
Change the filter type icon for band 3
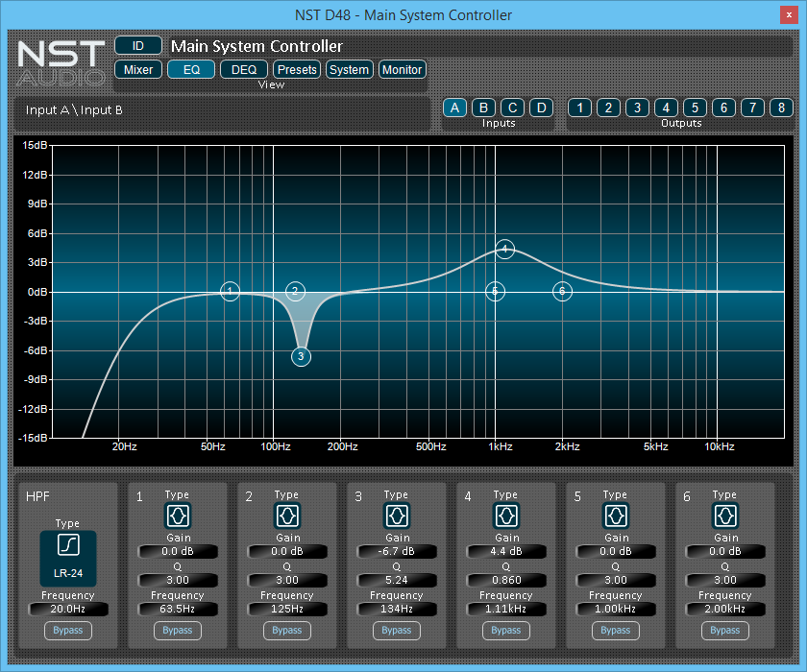tap(397, 516)
